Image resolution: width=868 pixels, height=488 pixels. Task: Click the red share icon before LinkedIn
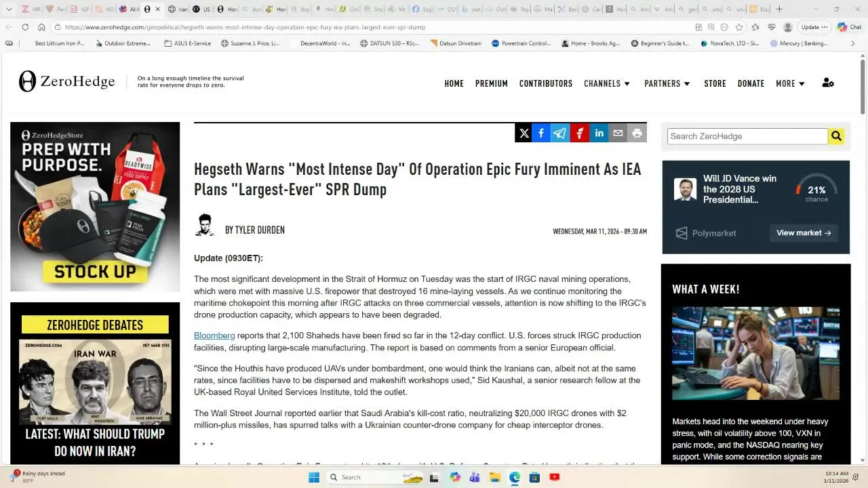coord(580,134)
